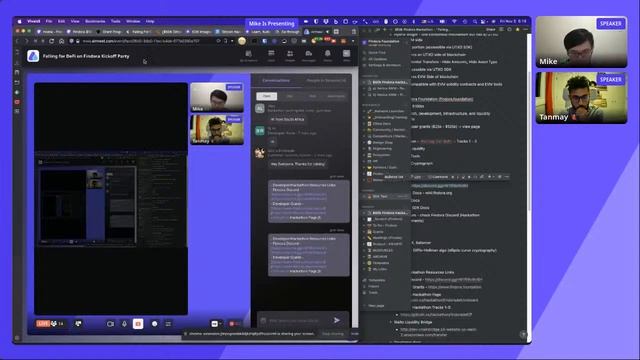The image size is (640, 360).
Task: Click Share in the Notion top bar
Action: tap(490, 29)
